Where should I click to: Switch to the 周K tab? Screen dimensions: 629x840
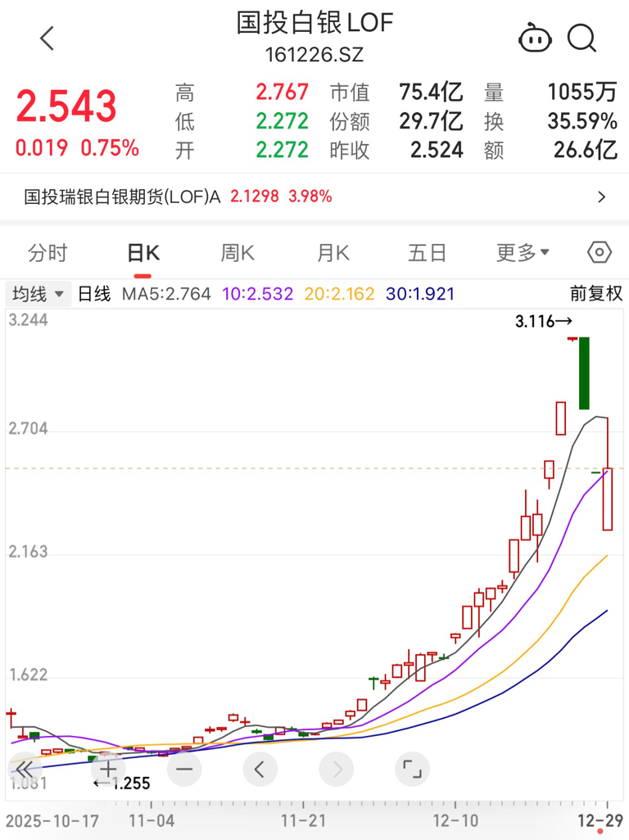238,252
